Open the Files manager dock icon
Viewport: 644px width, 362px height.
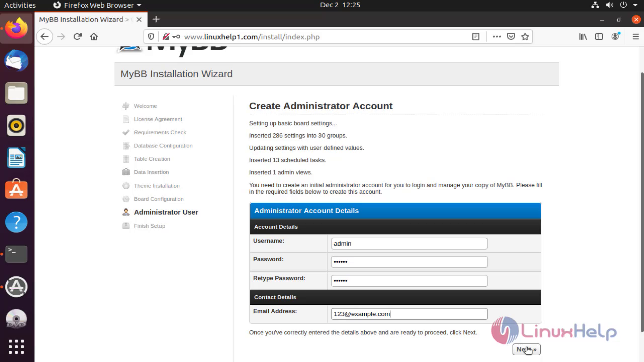[17, 93]
